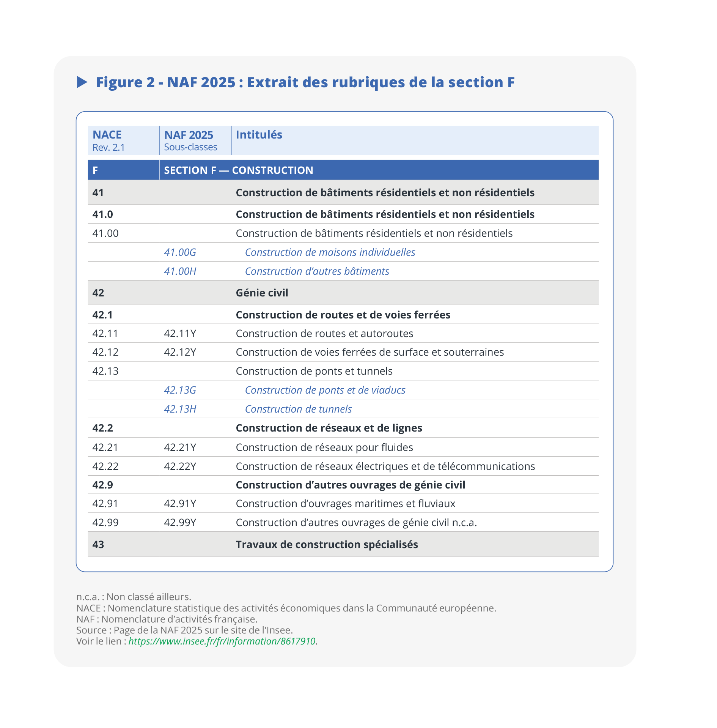Click bold title in the '41.0' row
The height and width of the screenshot is (728, 717).
[385, 214]
